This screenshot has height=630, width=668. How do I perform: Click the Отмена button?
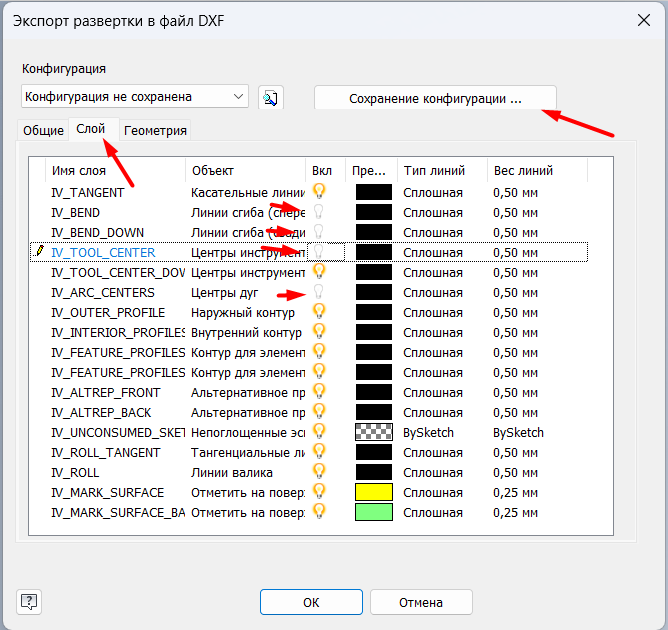(421, 602)
